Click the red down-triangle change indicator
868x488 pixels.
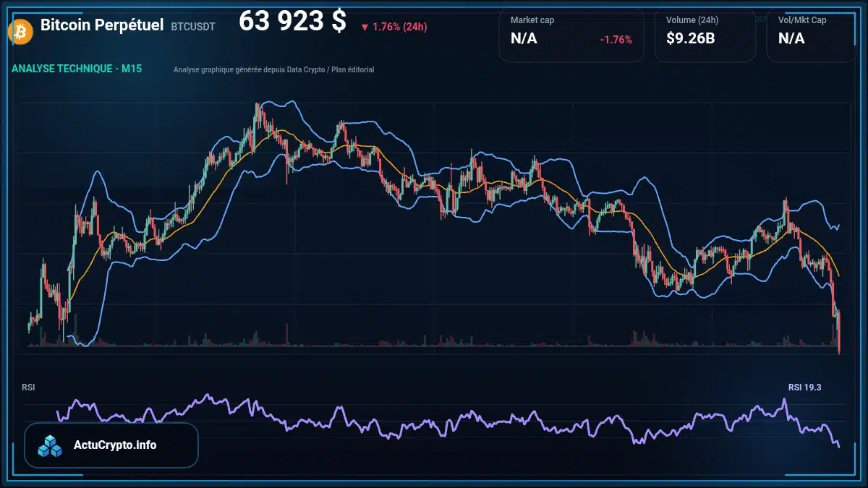pos(365,27)
